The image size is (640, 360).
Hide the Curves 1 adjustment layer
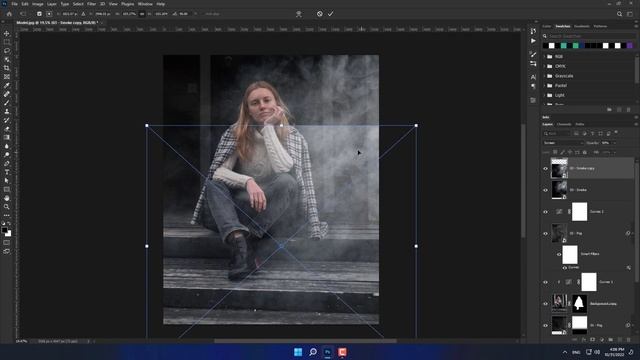click(545, 282)
